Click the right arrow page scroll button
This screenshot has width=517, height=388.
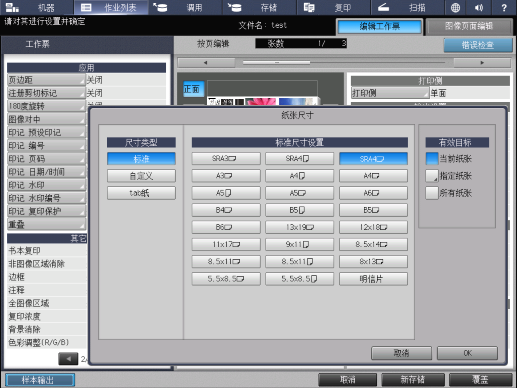coord(482,62)
